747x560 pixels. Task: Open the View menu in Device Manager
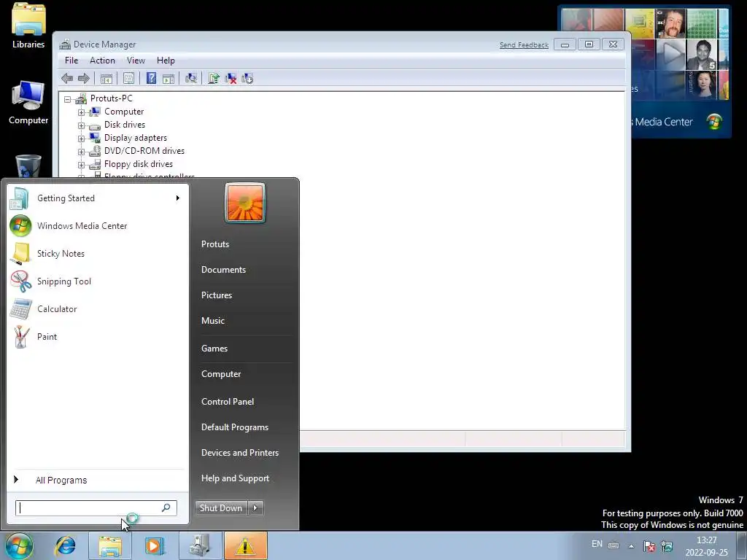coord(136,61)
